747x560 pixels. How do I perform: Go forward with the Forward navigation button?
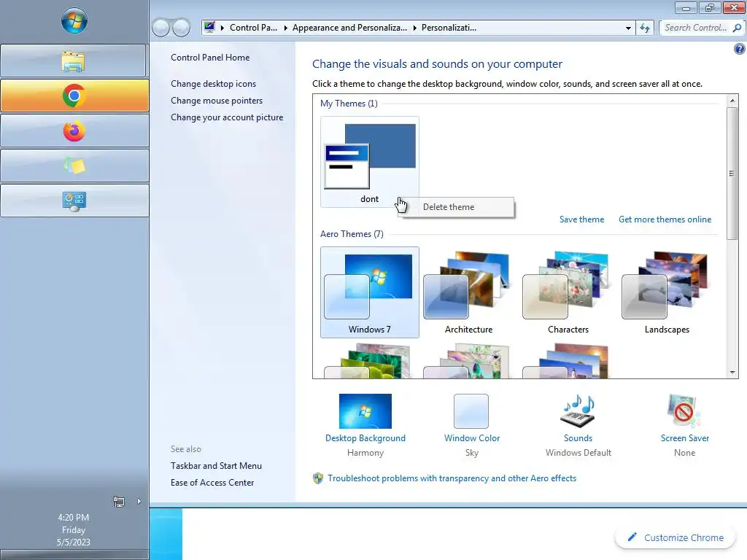[x=181, y=28]
